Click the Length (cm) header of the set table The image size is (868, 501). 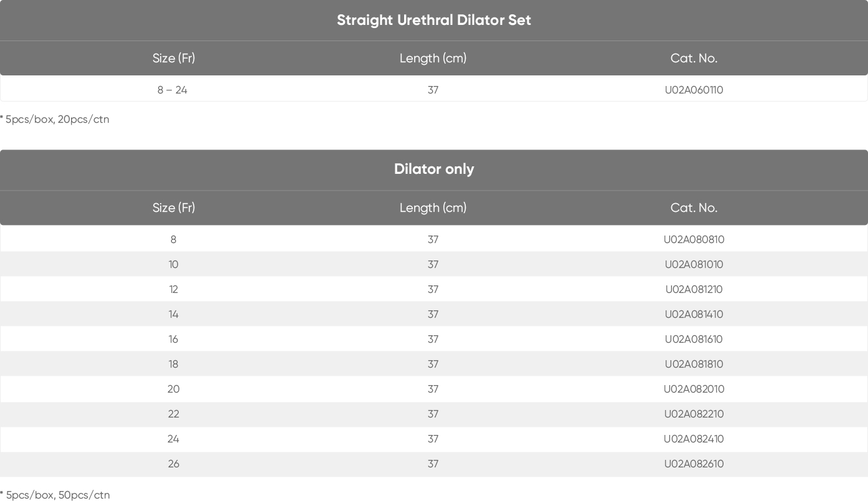(x=433, y=58)
